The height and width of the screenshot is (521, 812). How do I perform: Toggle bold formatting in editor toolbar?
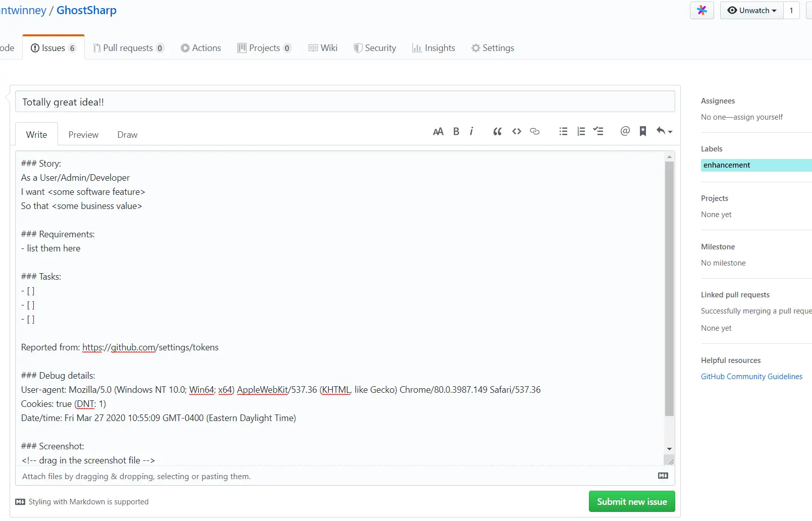(456, 131)
